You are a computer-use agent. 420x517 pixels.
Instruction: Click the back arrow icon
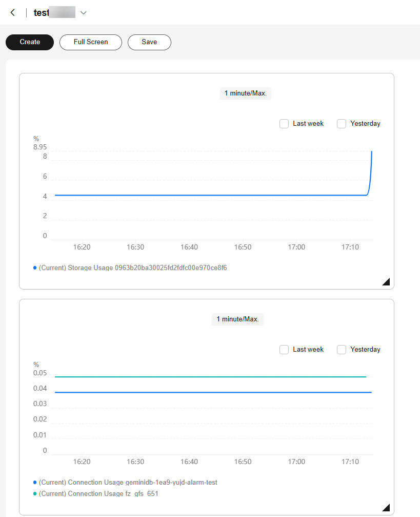[13, 13]
